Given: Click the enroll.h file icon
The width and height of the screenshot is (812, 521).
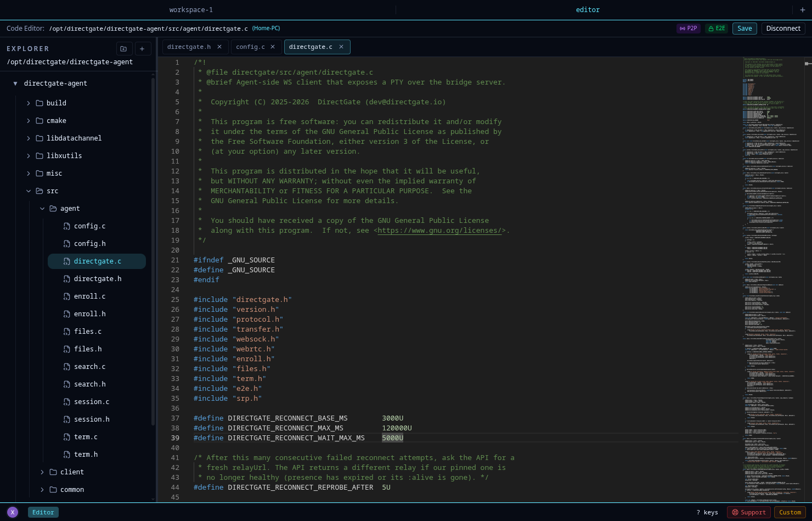Looking at the screenshot, I should coord(67,314).
